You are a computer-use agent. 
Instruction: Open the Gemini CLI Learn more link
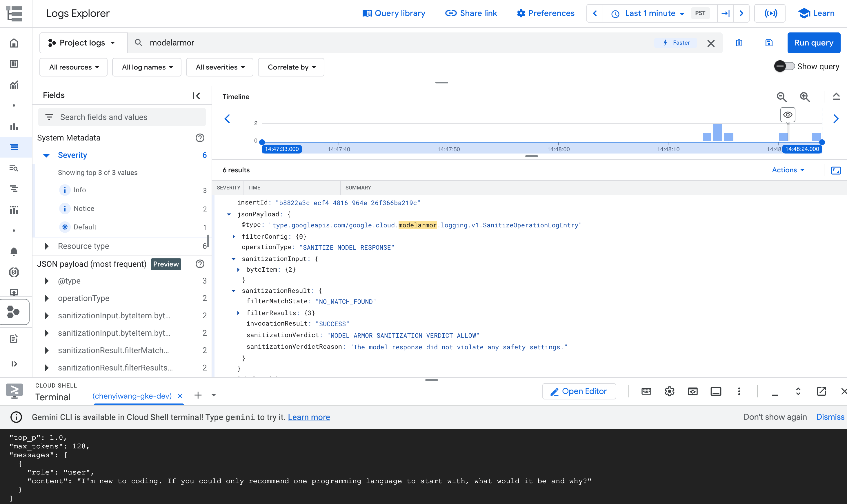coord(309,417)
